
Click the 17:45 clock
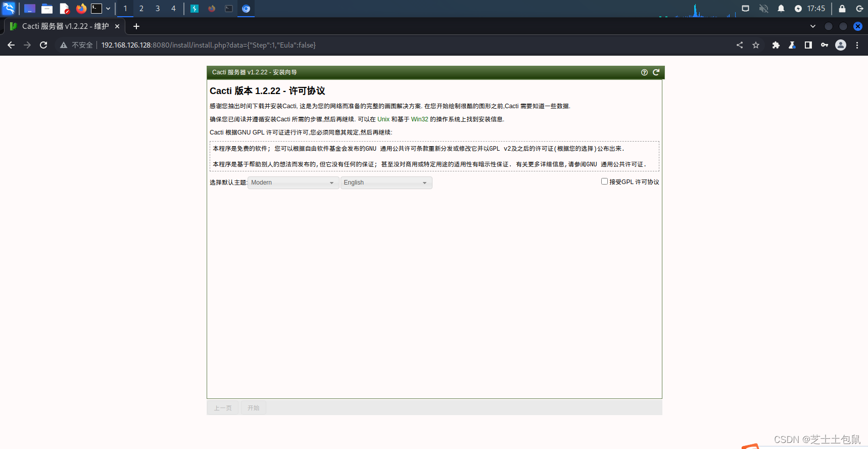coord(816,9)
